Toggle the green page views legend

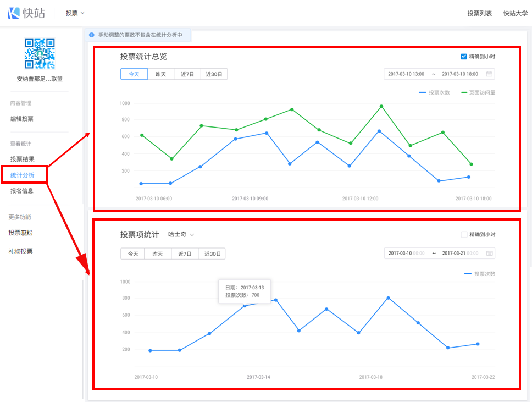pos(478,92)
